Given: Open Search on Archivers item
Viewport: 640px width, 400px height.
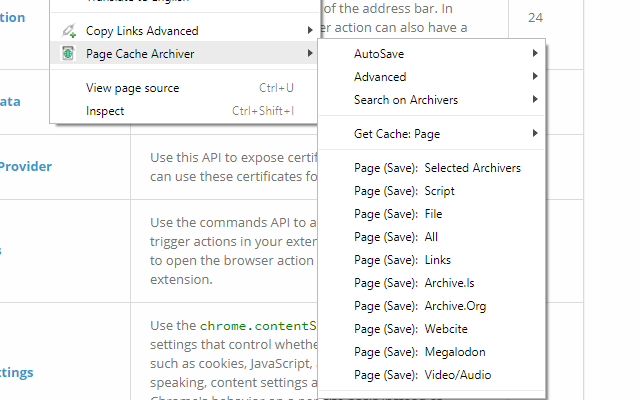Looking at the screenshot, I should coord(431,100).
